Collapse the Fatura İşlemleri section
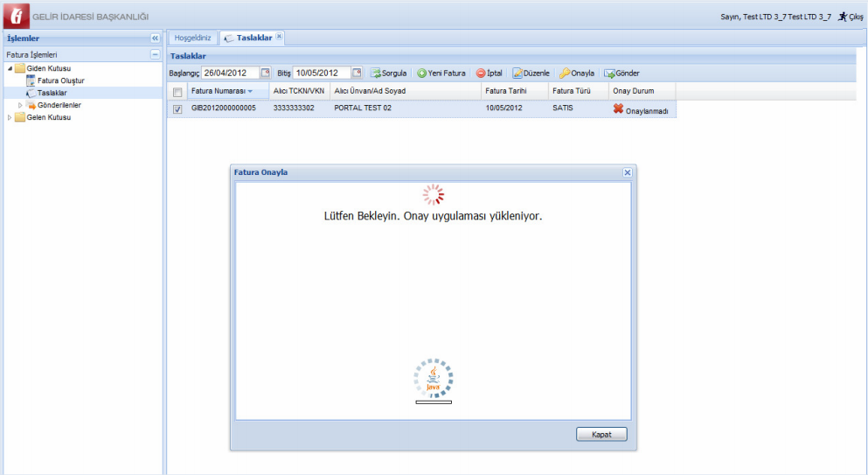 156,54
